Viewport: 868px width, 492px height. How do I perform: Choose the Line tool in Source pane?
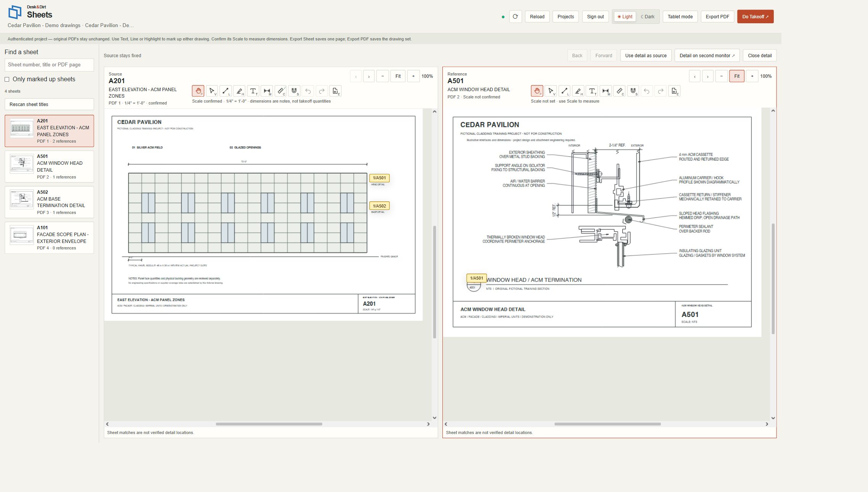coord(225,91)
